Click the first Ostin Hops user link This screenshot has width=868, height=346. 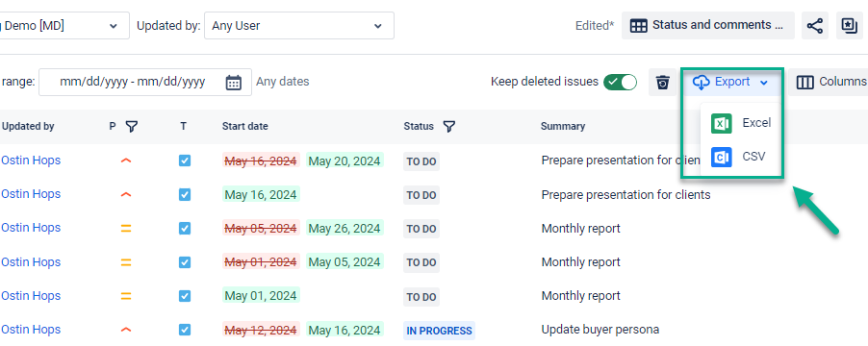tap(31, 161)
